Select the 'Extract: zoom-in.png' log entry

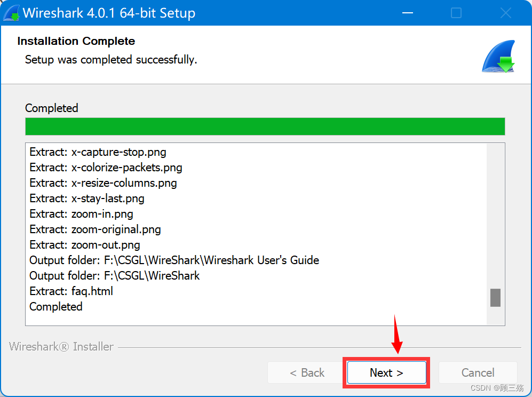[82, 214]
